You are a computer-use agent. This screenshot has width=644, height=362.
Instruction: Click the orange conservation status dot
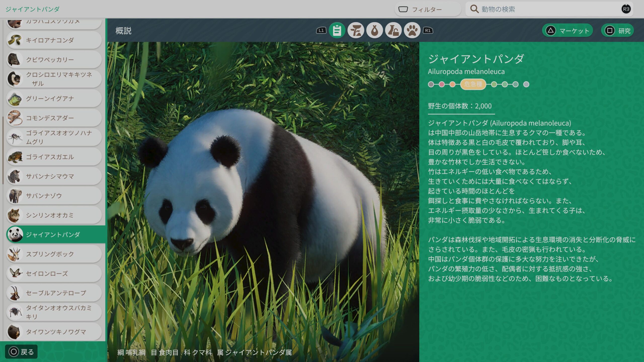tap(452, 84)
